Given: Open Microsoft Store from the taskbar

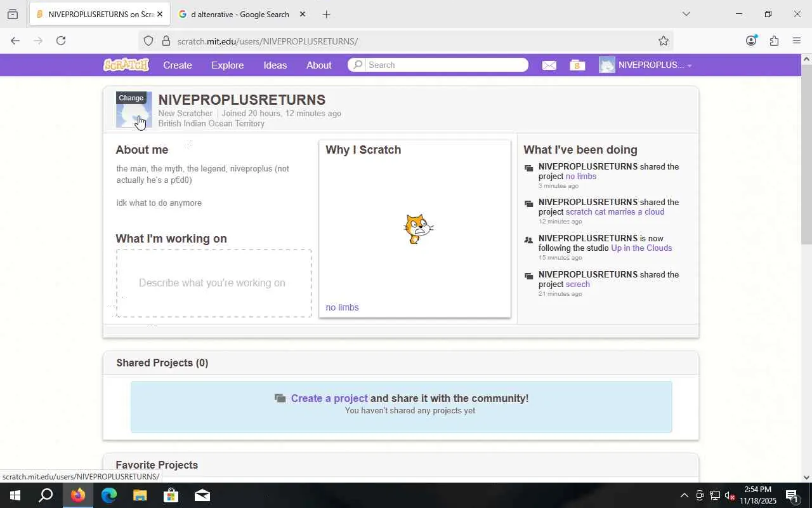Looking at the screenshot, I should point(171,495).
